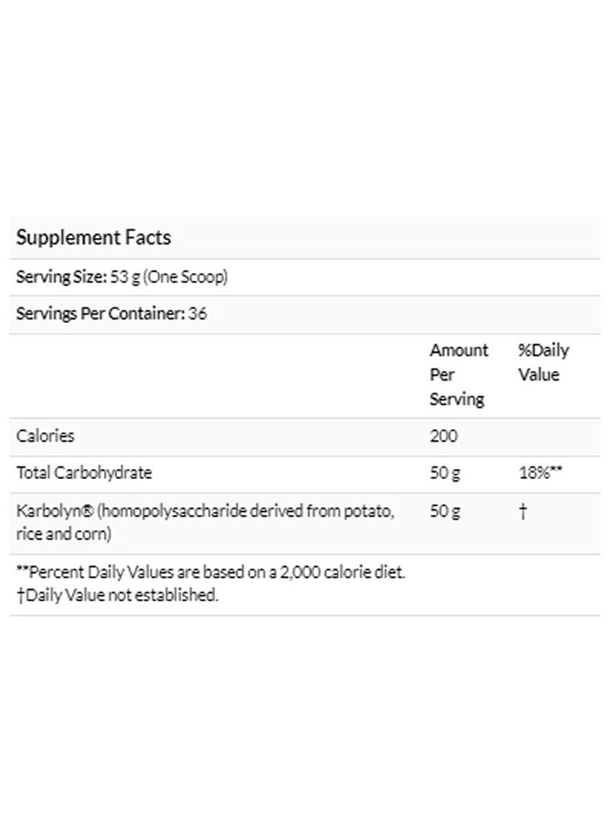Select the servings count 36

point(198,314)
